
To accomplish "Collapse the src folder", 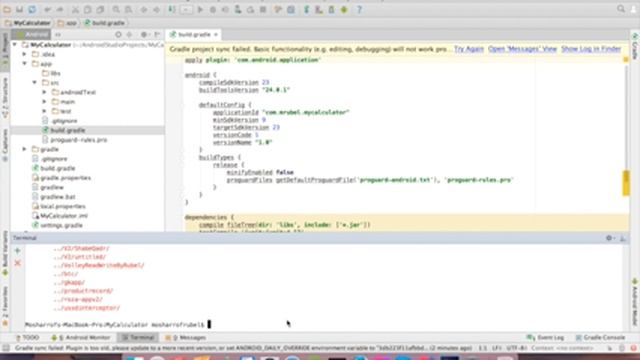I will 35,82.
